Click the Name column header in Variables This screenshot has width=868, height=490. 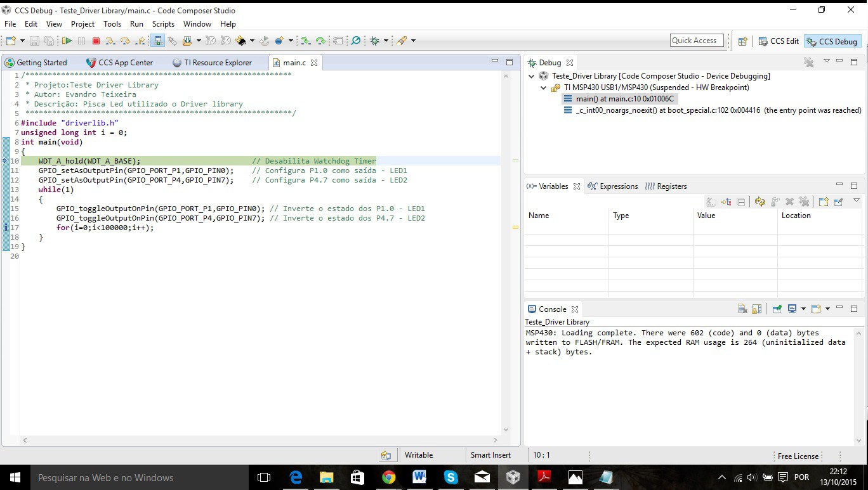(x=567, y=216)
